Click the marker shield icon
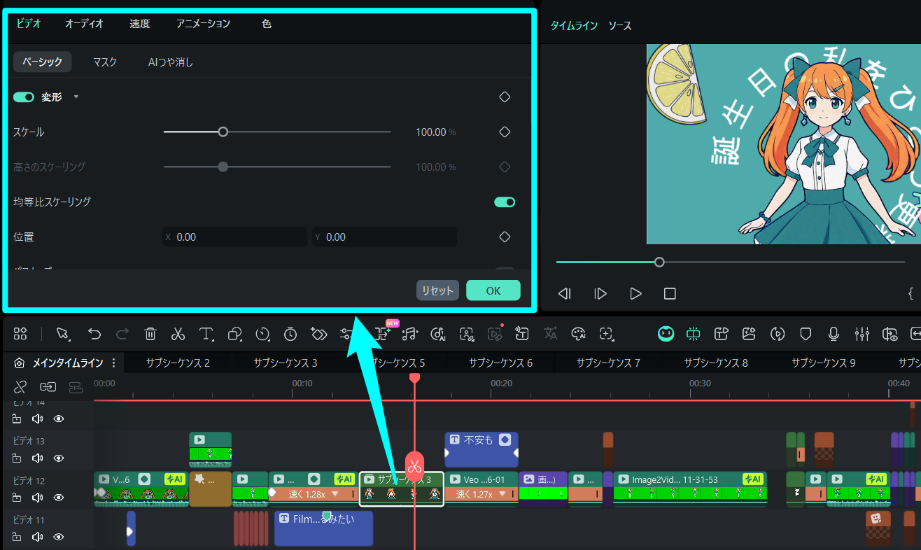Screen dimensions: 921x550 [x=805, y=334]
